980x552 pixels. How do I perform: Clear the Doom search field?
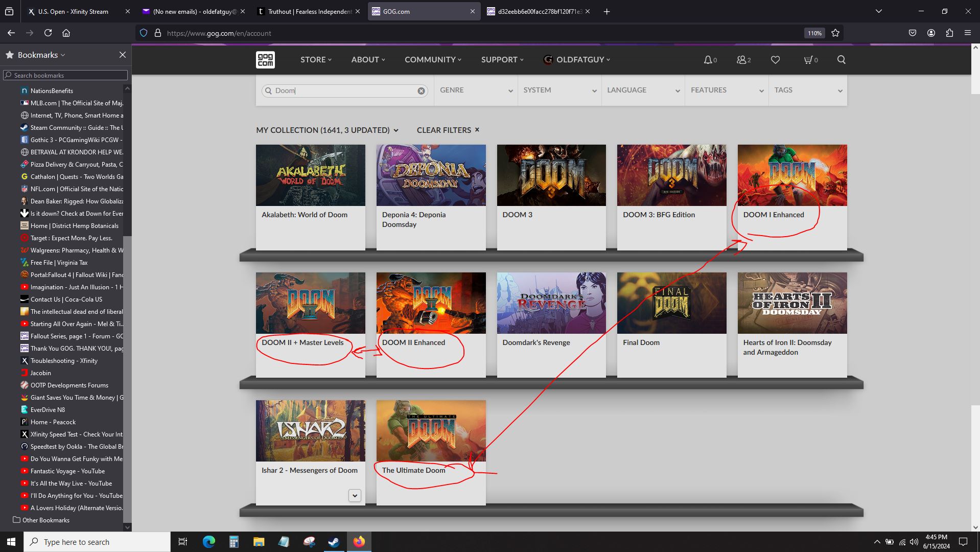[x=421, y=91]
